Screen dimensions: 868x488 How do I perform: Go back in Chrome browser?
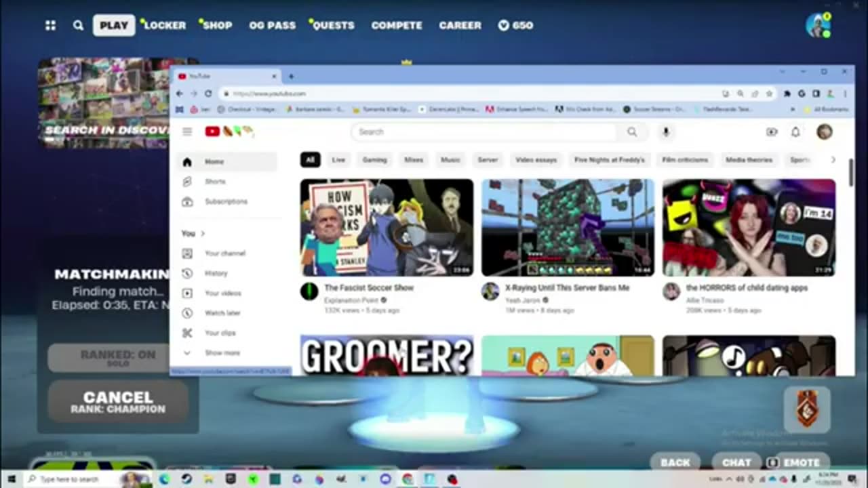point(181,94)
